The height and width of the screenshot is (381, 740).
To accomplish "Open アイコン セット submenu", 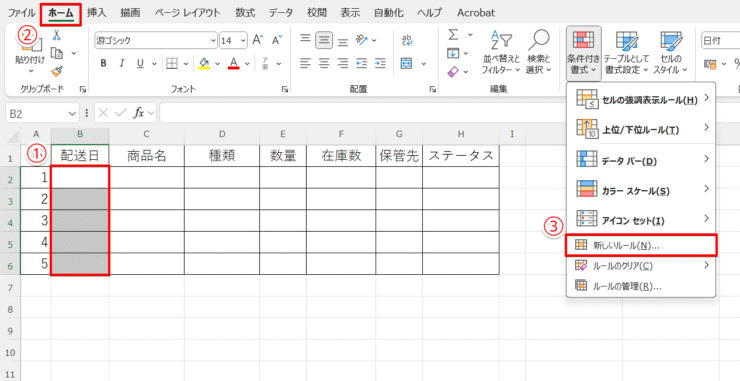I will point(641,219).
